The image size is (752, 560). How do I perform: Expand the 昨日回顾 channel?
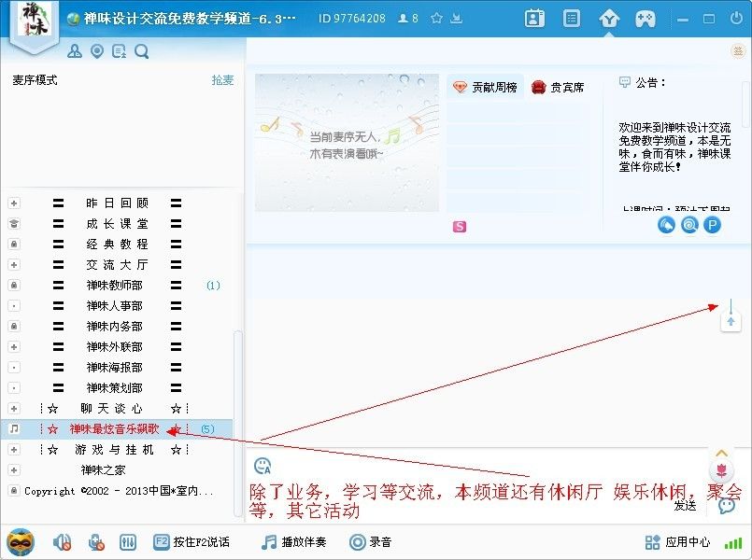point(14,203)
